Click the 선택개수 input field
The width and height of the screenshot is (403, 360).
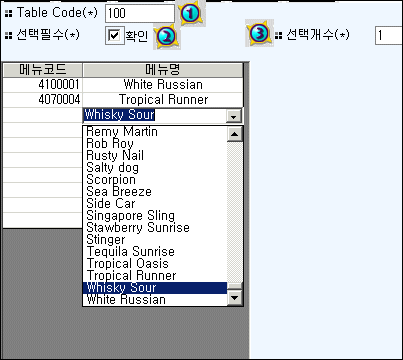[389, 35]
